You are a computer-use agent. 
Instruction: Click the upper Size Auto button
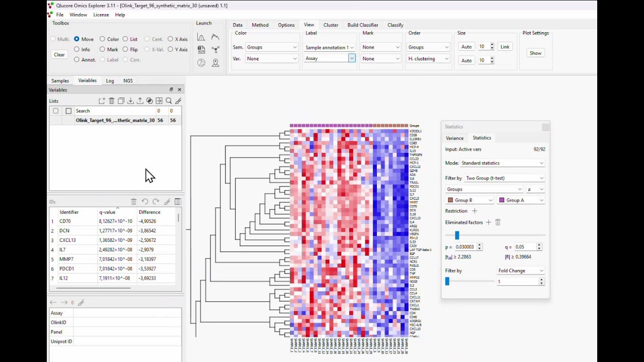[466, 47]
